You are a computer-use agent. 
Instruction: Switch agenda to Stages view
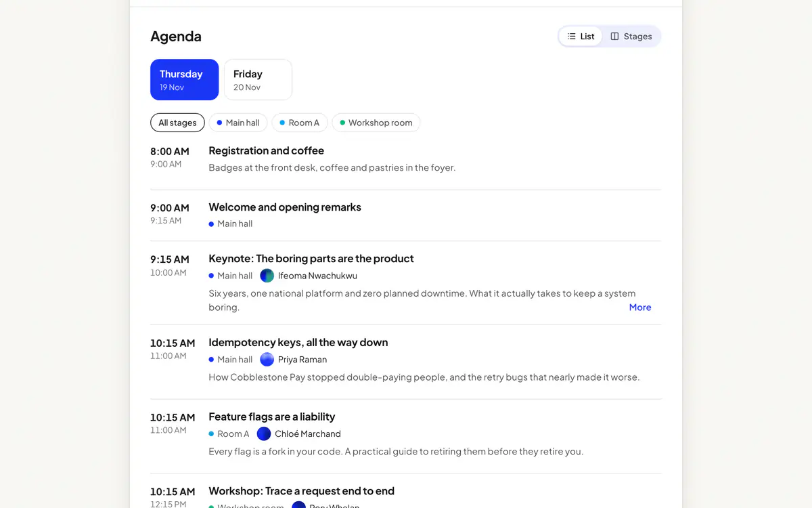click(x=631, y=37)
